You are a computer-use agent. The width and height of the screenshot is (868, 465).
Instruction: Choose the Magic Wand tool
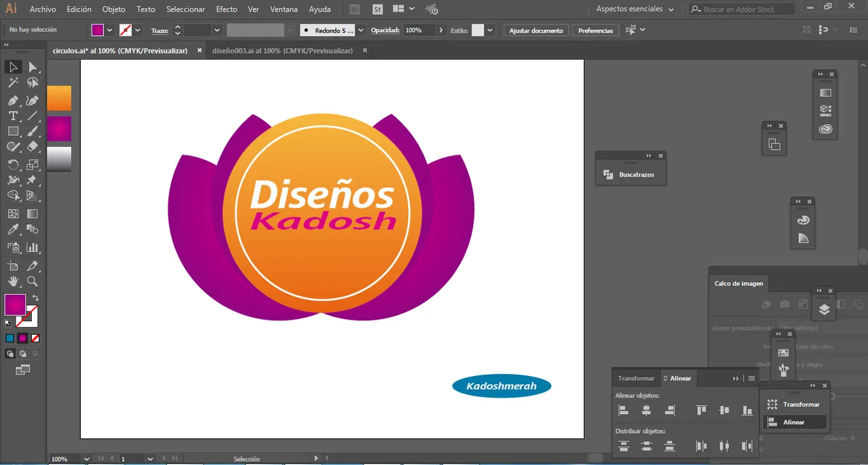(x=13, y=83)
